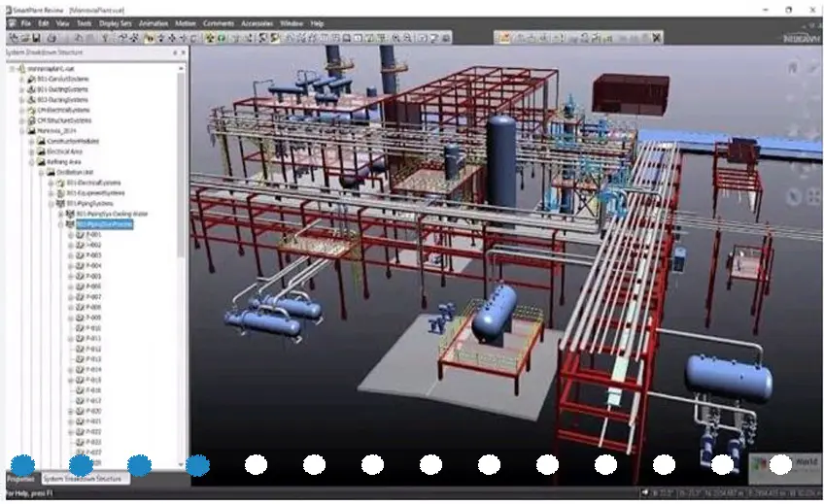Expand the CM-StructureSystems tree node
The height and width of the screenshot is (504, 824).
[22, 120]
